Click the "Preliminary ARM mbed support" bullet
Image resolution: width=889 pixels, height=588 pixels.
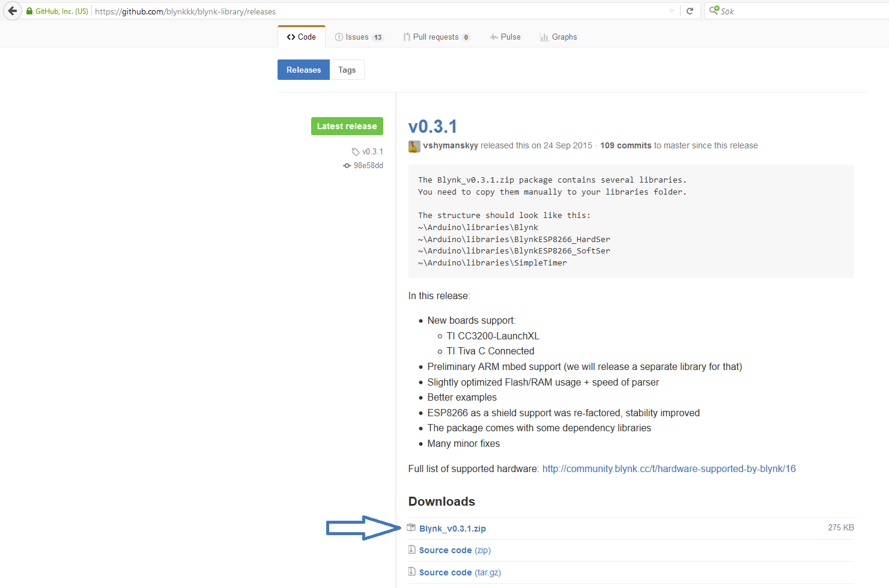[x=584, y=366]
